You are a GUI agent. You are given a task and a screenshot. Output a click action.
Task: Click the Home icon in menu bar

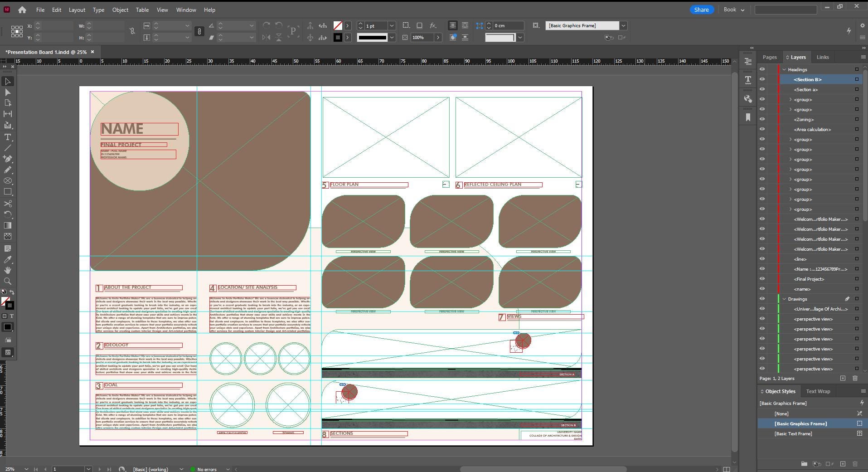[x=22, y=10]
